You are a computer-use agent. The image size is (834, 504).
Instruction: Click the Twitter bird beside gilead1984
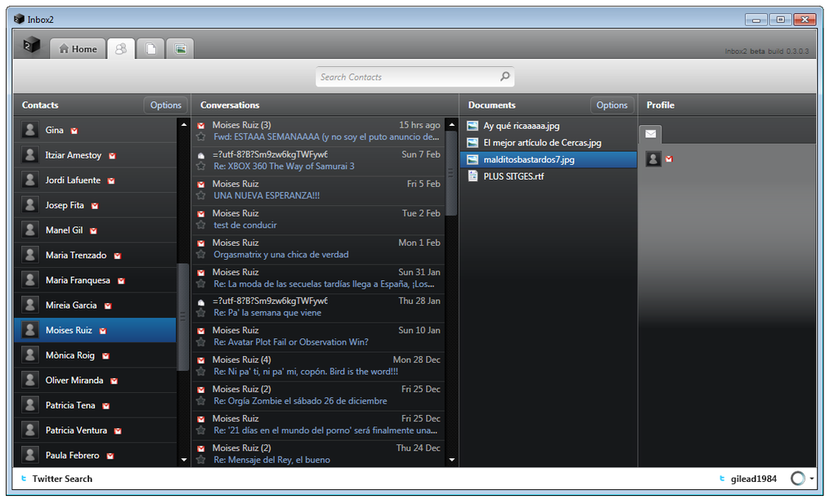coord(720,479)
